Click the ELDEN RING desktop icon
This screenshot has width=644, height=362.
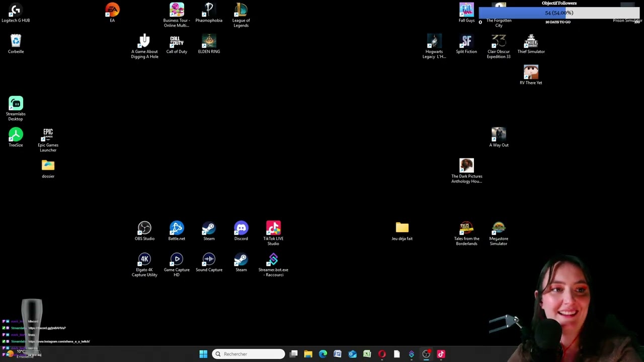click(x=209, y=44)
